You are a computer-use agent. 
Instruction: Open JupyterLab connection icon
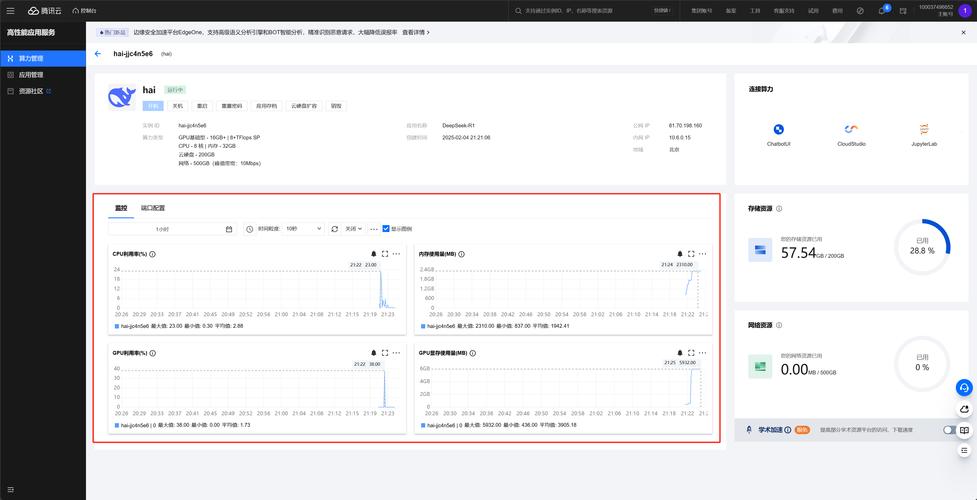point(924,130)
